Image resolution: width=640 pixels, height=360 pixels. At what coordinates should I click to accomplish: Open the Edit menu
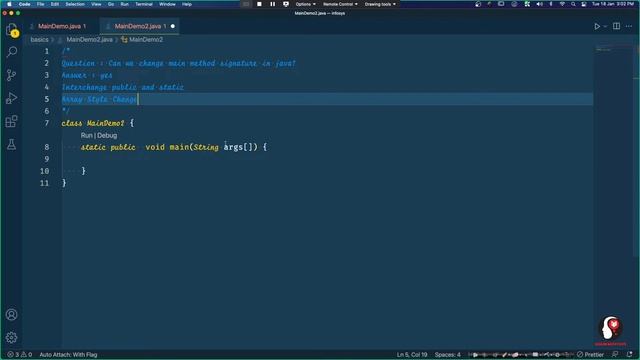55,4
